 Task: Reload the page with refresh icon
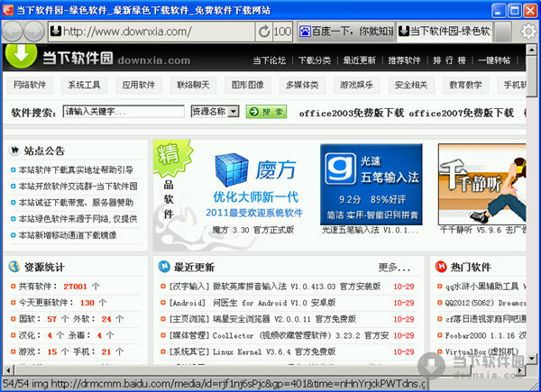(264, 32)
